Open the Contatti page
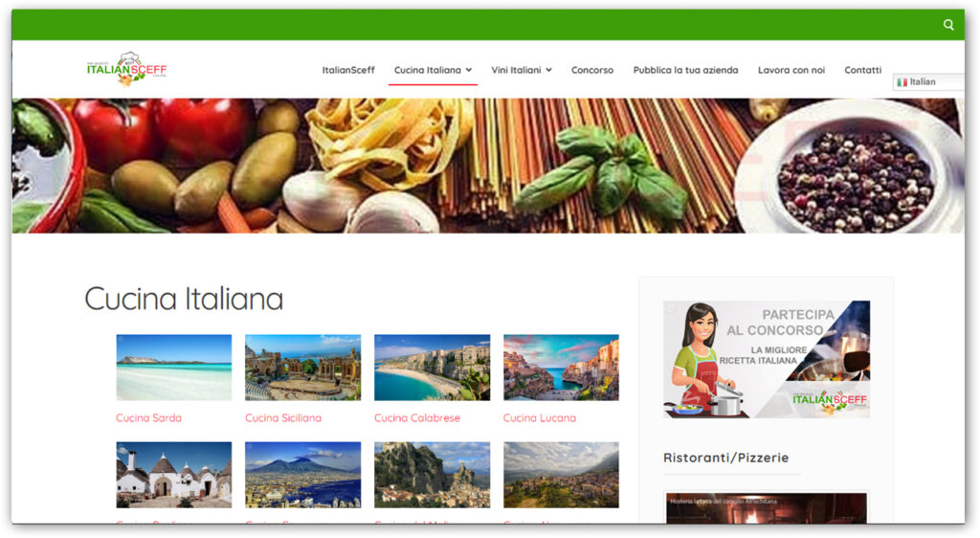 862,70
